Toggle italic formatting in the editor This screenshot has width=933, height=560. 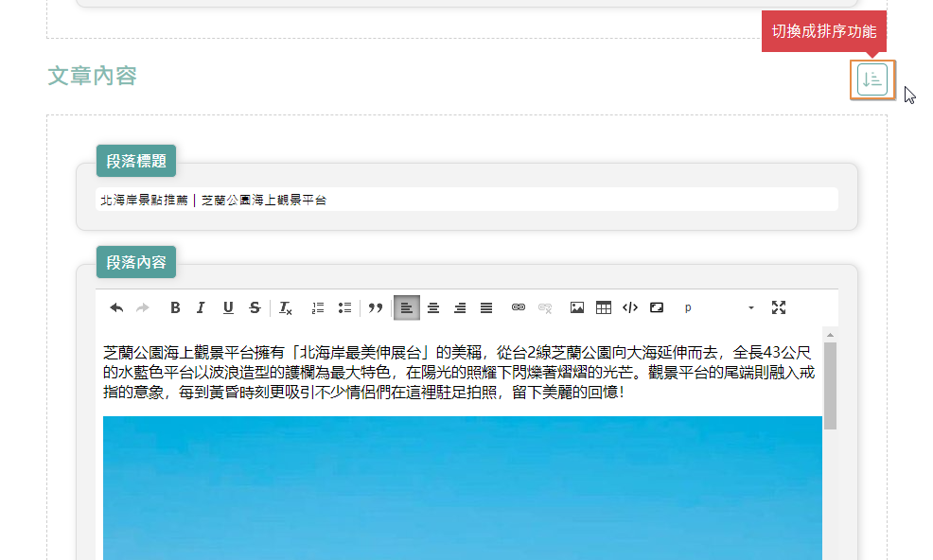coord(201,307)
